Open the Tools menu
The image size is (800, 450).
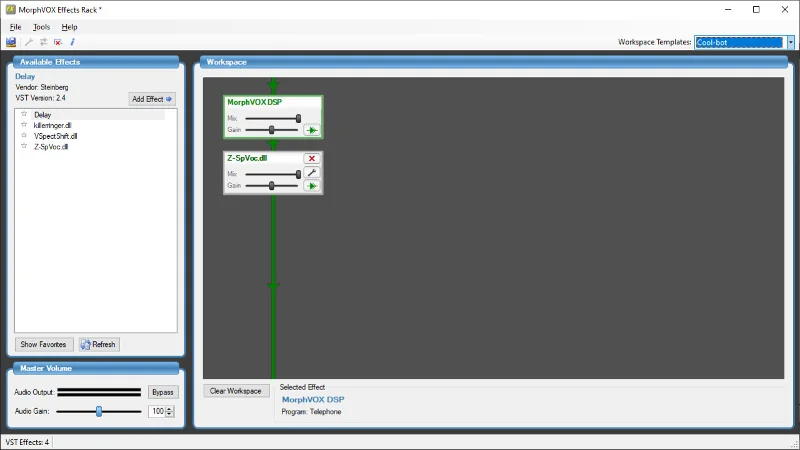tap(41, 27)
